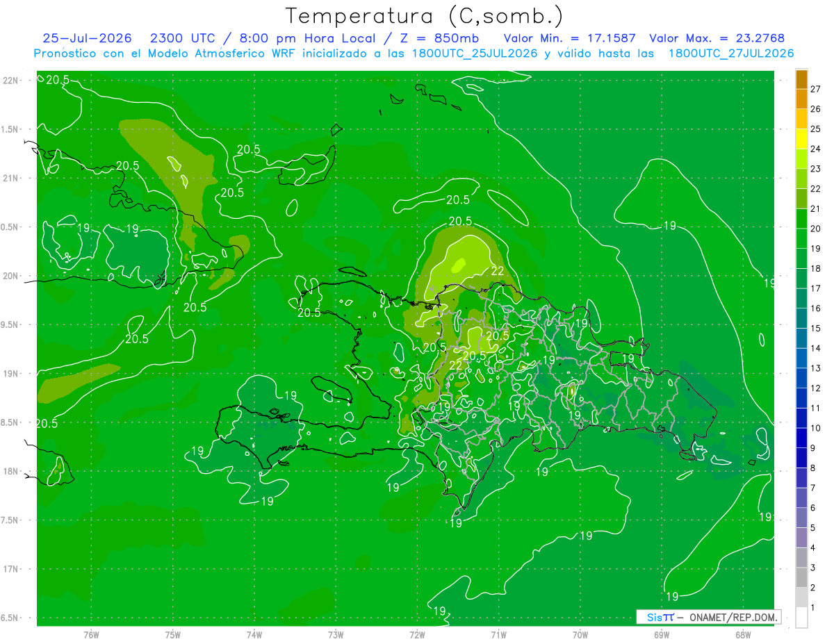Click the '27' label on the colorbar
The height and width of the screenshot is (644, 834).
click(815, 89)
